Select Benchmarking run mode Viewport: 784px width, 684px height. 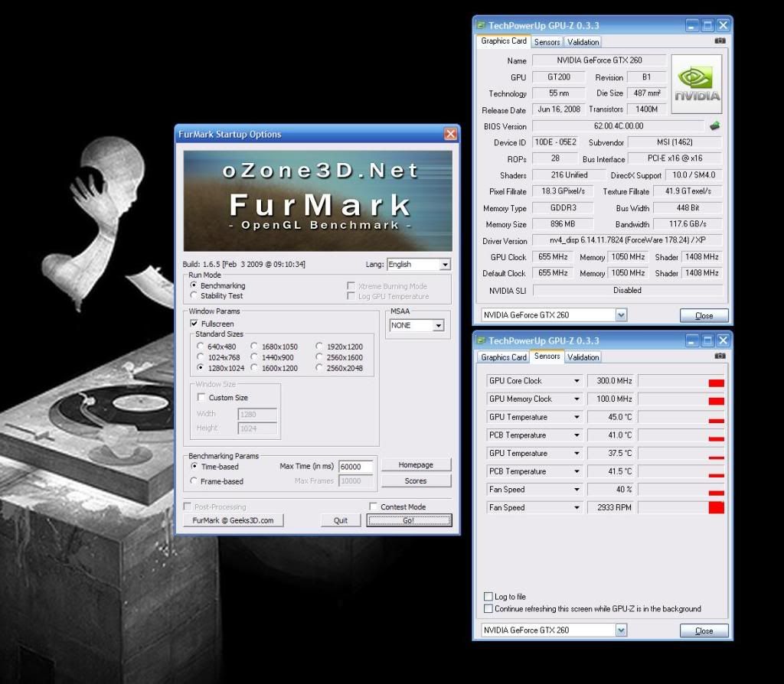194,285
